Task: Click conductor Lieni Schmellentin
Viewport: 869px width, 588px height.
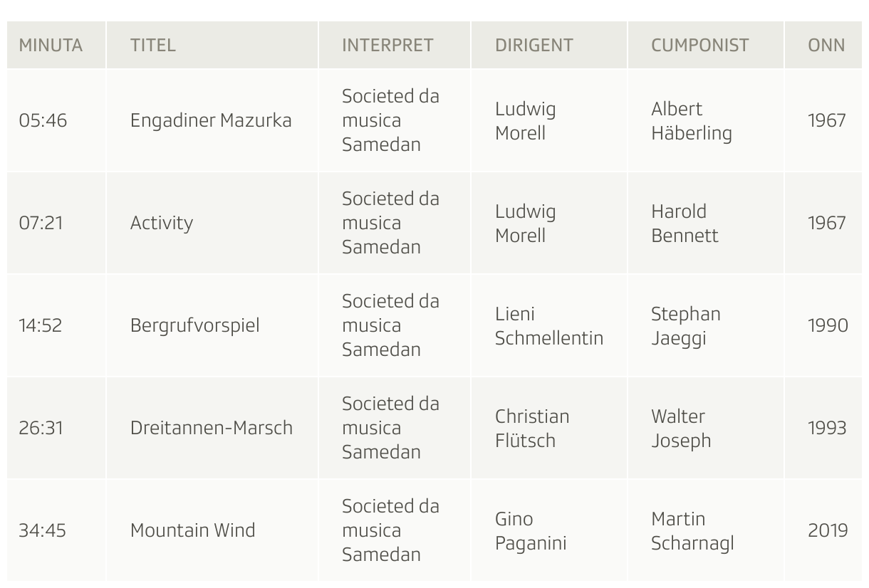Action: pyautogui.click(x=548, y=325)
